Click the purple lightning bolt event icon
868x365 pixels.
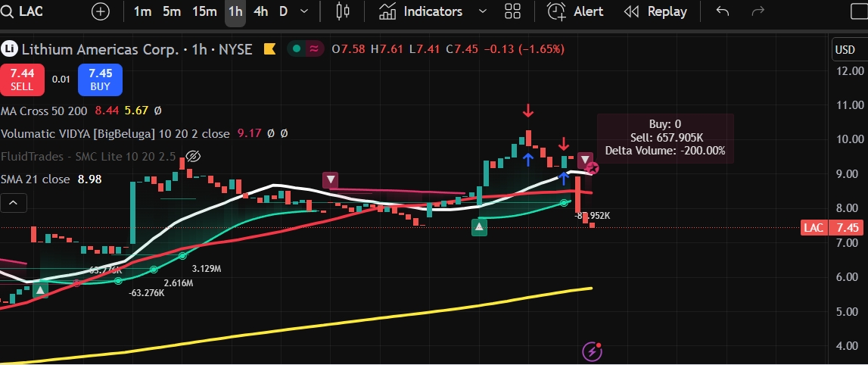[x=593, y=351]
